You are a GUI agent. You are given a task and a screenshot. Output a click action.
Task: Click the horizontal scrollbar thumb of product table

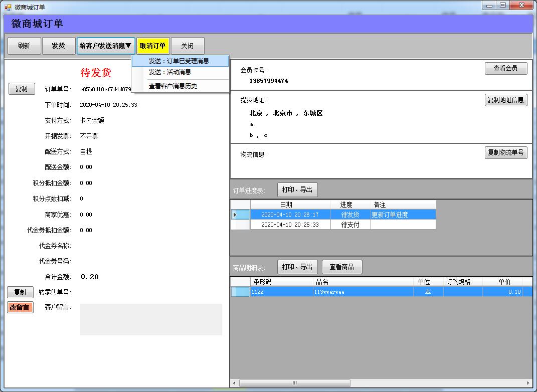pos(294,383)
